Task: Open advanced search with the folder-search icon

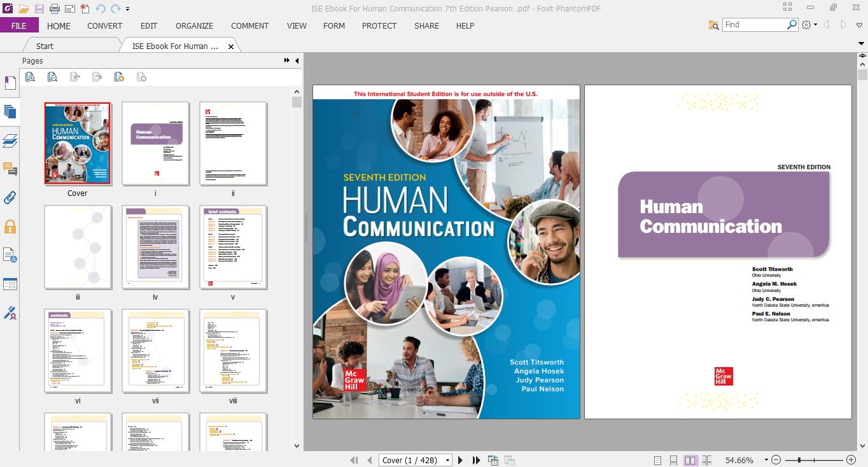Action: (714, 25)
